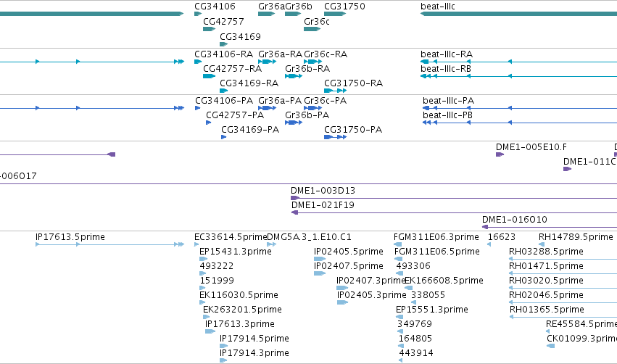Image resolution: width=617 pixels, height=364 pixels.
Task: Select the CG42757 gene label
Action: [223, 21]
